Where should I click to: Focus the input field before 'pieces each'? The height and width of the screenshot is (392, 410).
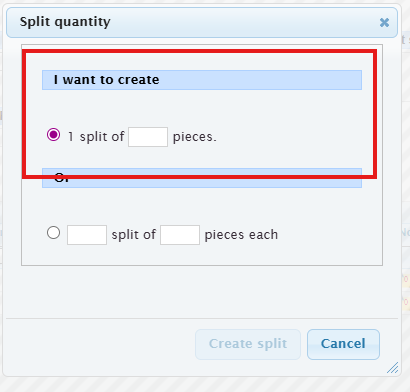[x=180, y=235]
